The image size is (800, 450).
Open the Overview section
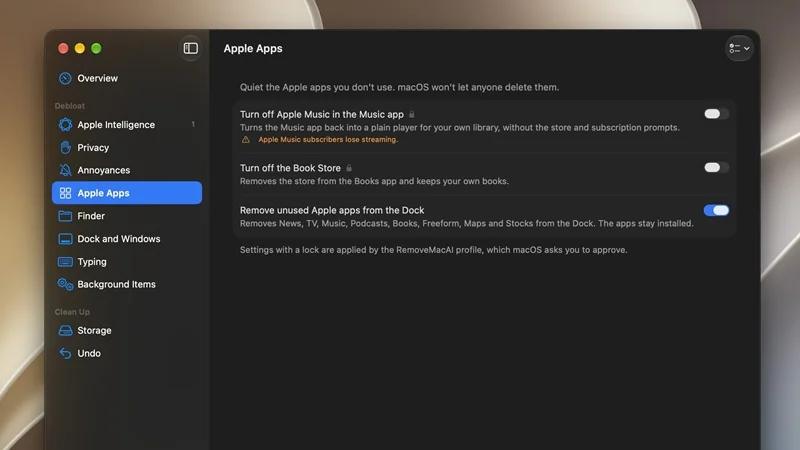(x=127, y=78)
